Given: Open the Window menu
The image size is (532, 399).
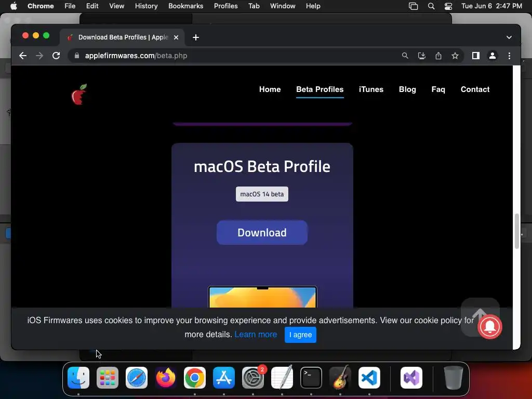Looking at the screenshot, I should click(x=283, y=6).
